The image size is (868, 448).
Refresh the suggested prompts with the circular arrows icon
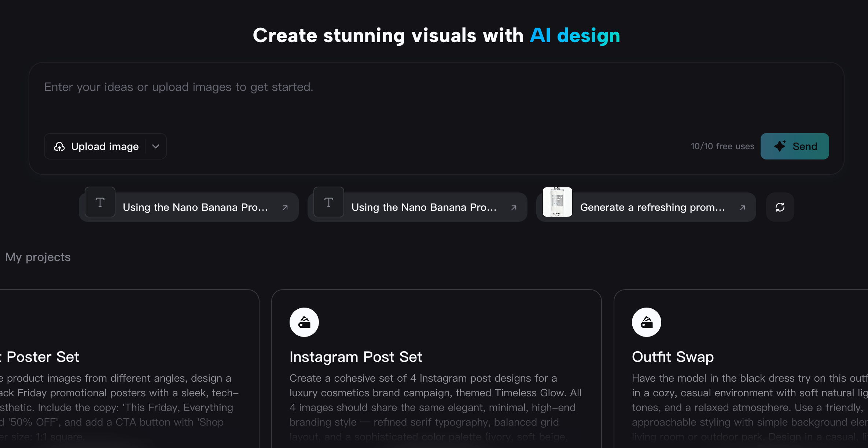point(780,207)
